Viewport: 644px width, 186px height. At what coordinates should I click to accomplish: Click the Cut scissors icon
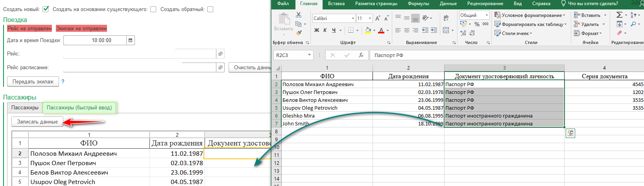click(299, 15)
